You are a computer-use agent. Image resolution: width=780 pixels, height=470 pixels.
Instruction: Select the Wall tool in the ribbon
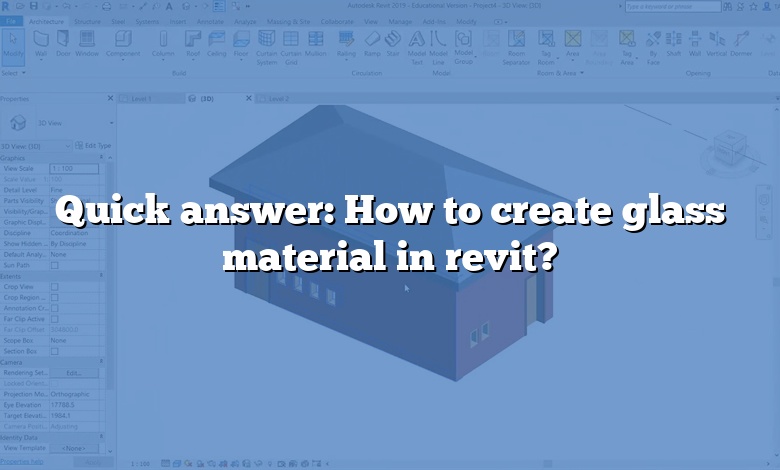(42, 43)
